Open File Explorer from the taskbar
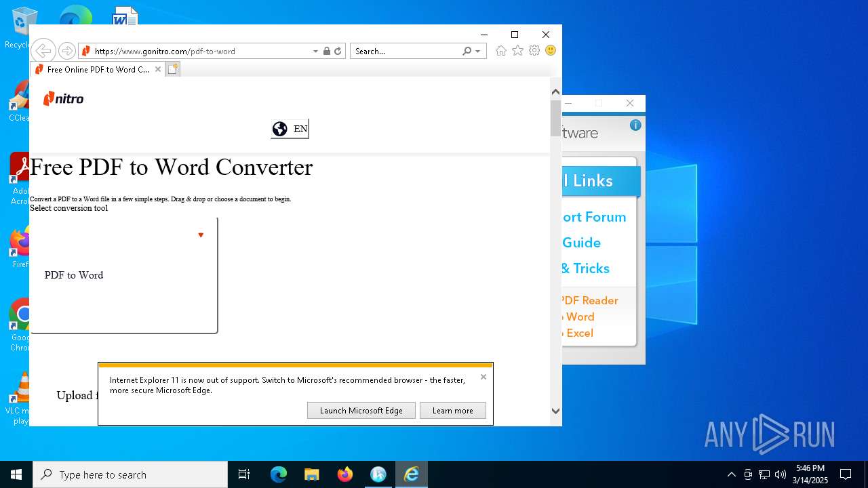 click(312, 474)
